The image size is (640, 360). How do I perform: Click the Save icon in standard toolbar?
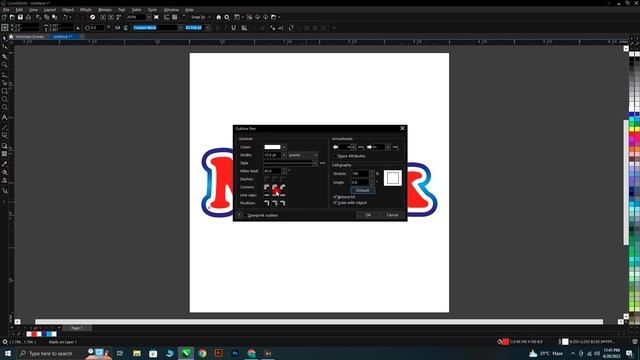coord(20,17)
